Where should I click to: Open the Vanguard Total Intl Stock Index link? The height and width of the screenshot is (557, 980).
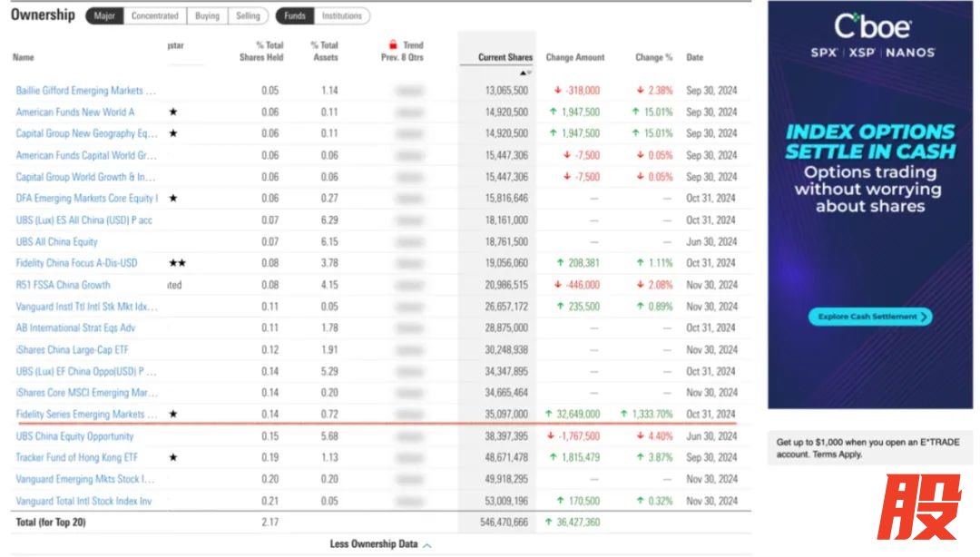(x=83, y=501)
